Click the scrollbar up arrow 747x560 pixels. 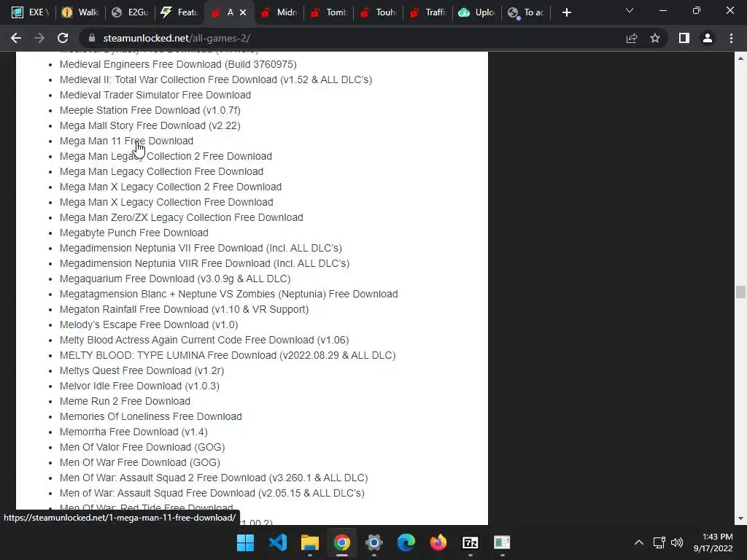(x=740, y=58)
